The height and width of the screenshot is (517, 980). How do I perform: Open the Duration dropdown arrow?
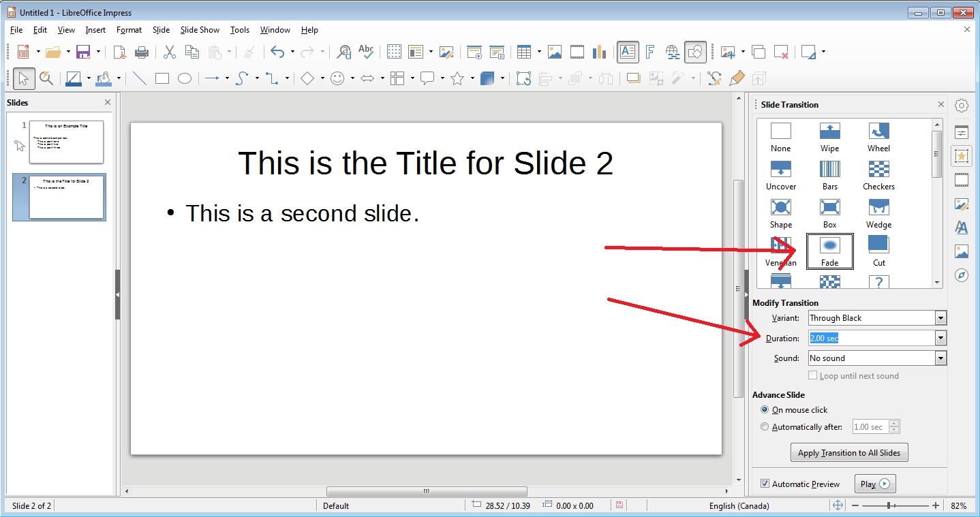click(x=940, y=338)
